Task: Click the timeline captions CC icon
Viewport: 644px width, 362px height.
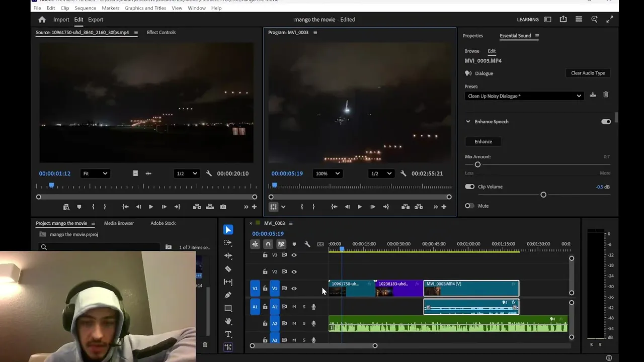Action: (320, 244)
